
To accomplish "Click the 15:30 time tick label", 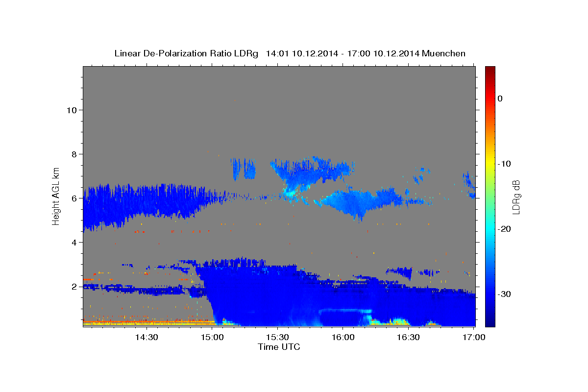I will tap(277, 338).
